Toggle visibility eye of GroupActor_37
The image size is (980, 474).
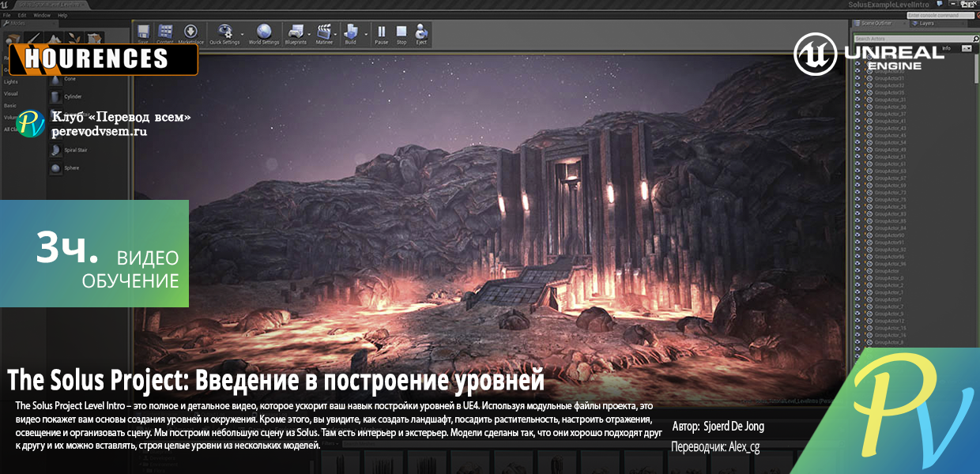pos(857,114)
